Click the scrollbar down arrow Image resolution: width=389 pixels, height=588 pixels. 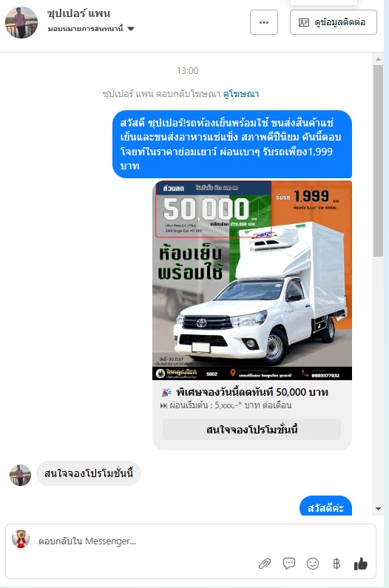(x=378, y=509)
